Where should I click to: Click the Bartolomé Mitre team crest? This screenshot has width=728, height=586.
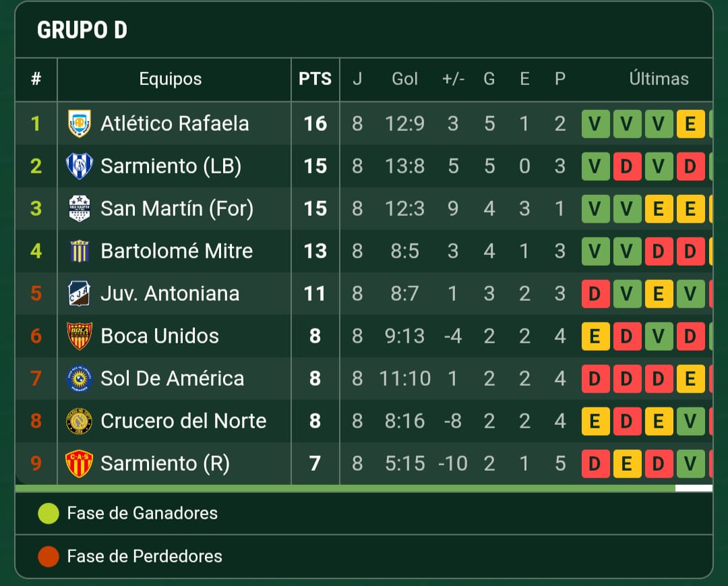point(80,251)
